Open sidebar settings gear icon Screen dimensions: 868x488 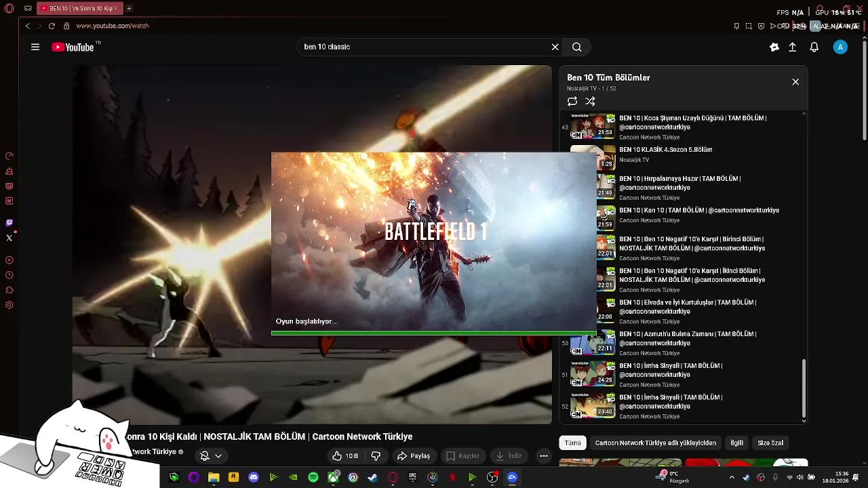(9, 305)
